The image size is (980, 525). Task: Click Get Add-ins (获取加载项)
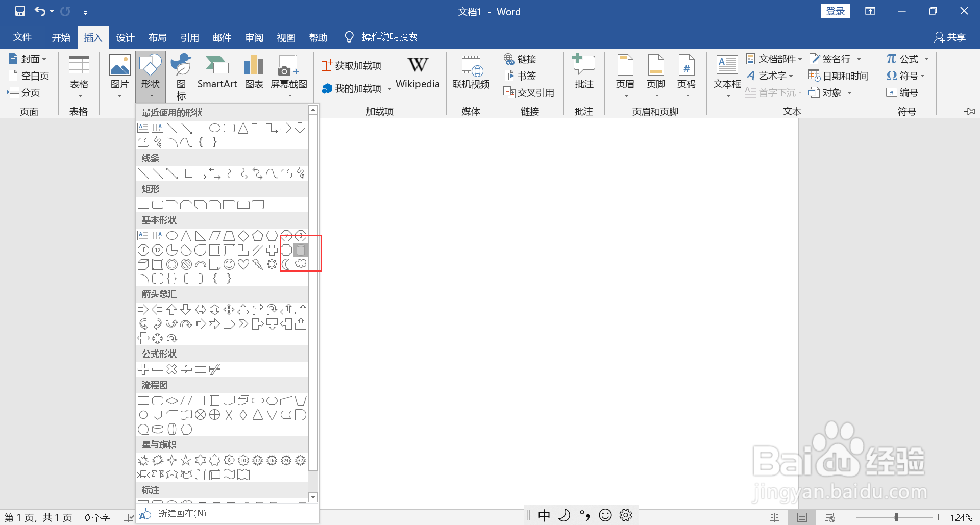(351, 66)
